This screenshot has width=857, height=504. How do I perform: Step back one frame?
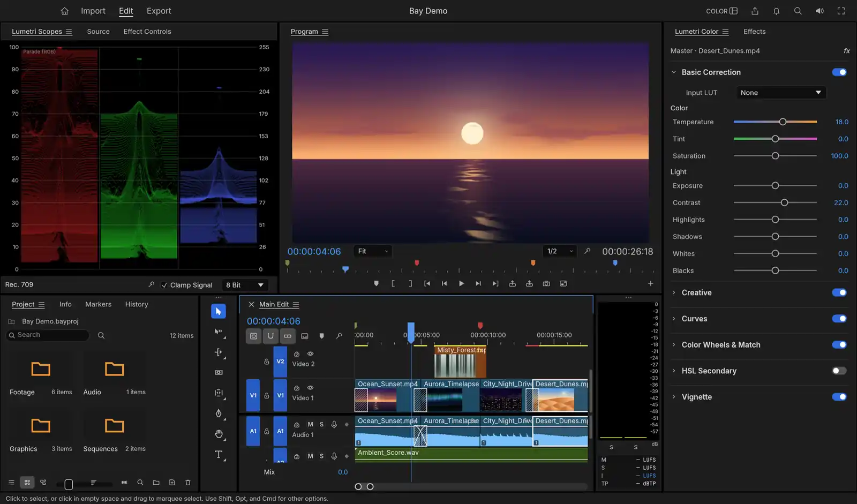click(x=444, y=283)
